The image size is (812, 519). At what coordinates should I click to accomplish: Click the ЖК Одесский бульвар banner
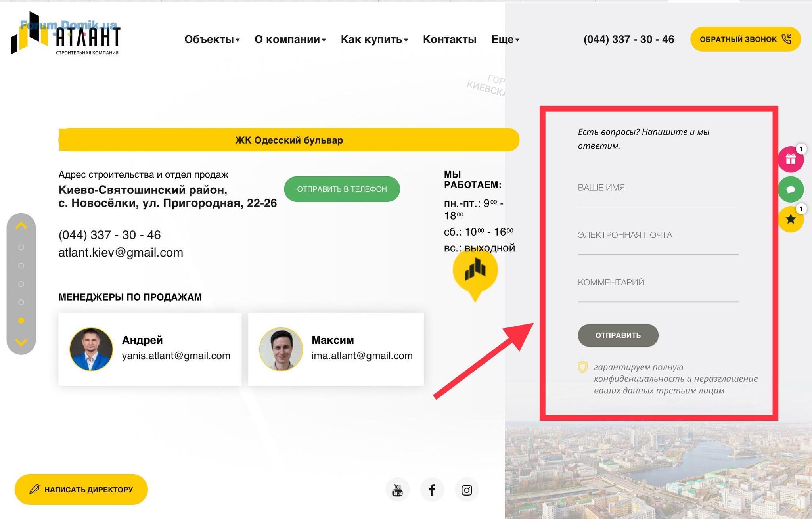289,140
